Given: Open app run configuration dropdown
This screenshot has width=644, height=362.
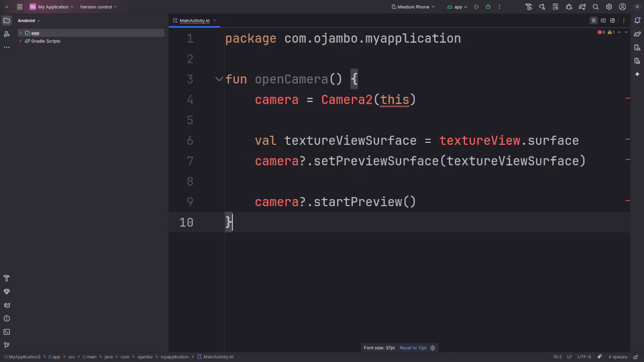Looking at the screenshot, I should [x=457, y=7].
